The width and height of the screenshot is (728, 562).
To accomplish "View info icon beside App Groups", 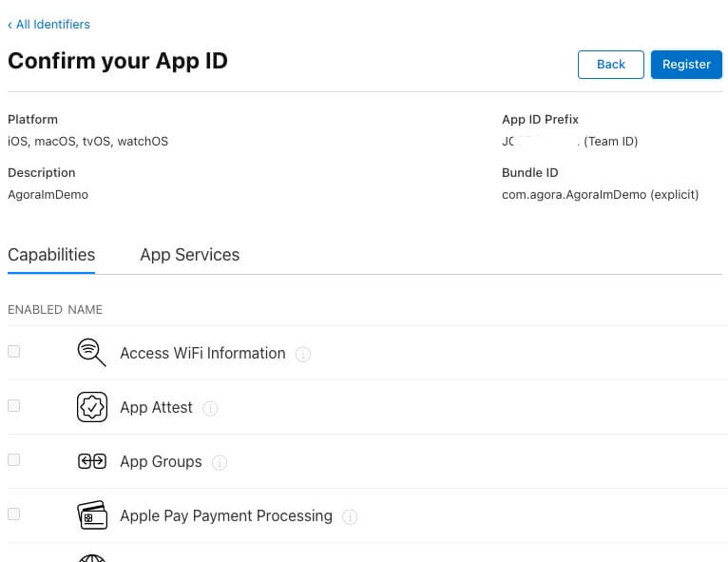I will coord(220,462).
